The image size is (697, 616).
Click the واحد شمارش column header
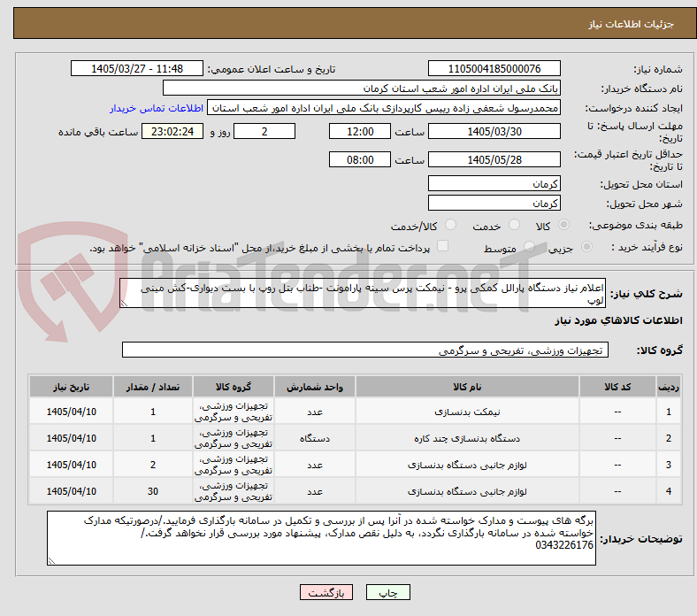click(315, 387)
